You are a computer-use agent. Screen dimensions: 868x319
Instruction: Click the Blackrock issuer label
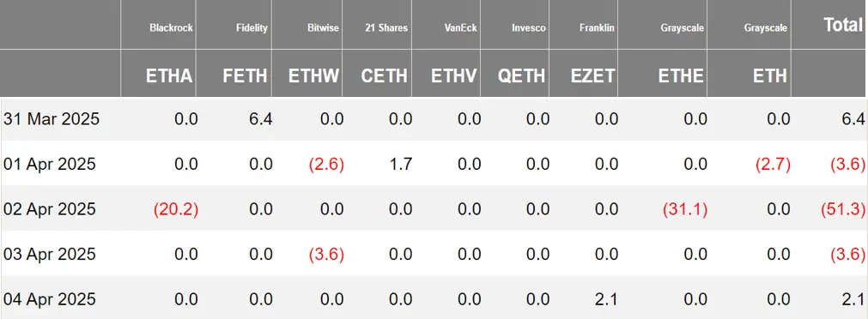click(x=171, y=27)
